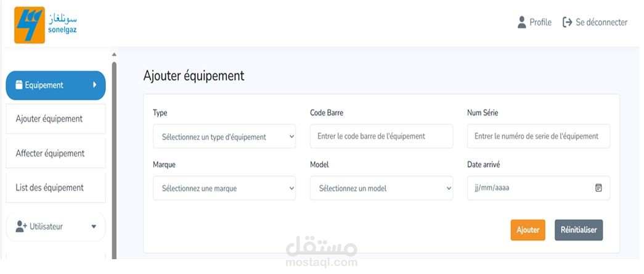
Task: Click the Equipement box icon in sidebar
Action: coord(18,85)
